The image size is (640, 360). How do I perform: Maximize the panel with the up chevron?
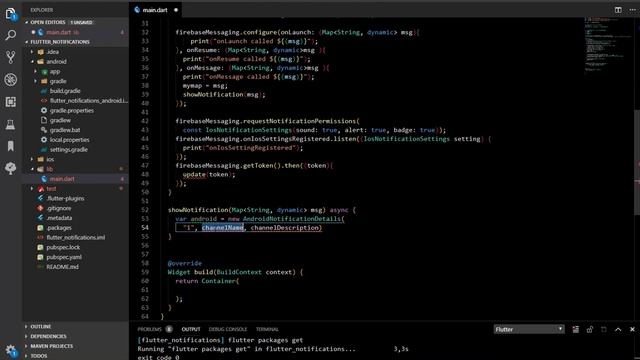point(618,329)
